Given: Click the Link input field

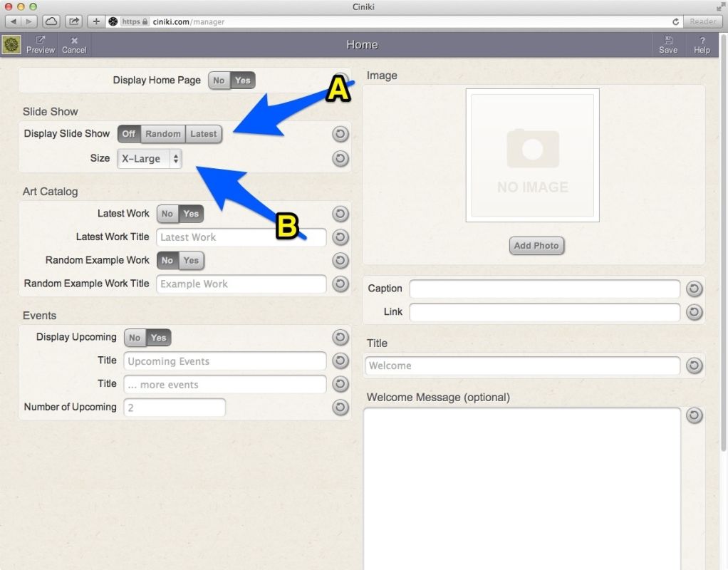Looking at the screenshot, I should [545, 311].
